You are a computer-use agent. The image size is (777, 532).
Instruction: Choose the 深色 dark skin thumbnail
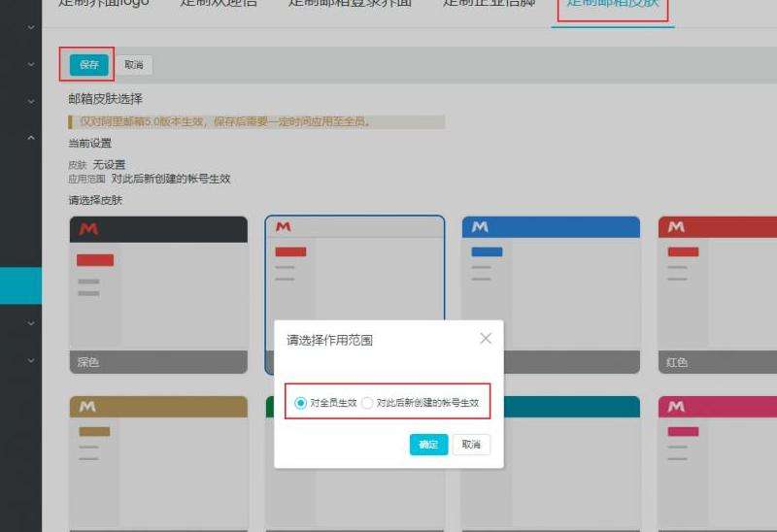(158, 295)
